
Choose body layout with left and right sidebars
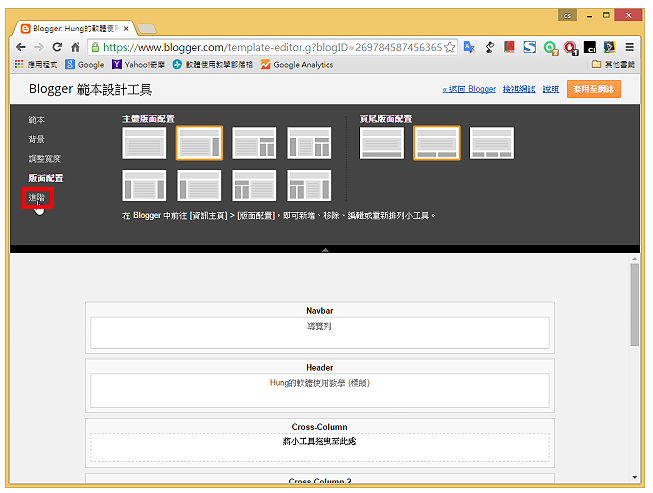tap(144, 186)
